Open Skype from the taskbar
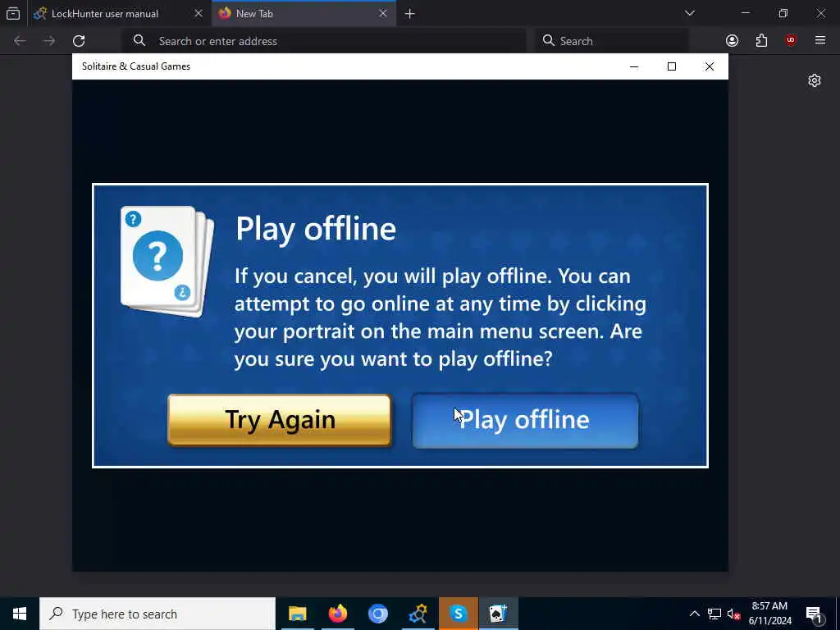This screenshot has width=840, height=630. [x=458, y=614]
